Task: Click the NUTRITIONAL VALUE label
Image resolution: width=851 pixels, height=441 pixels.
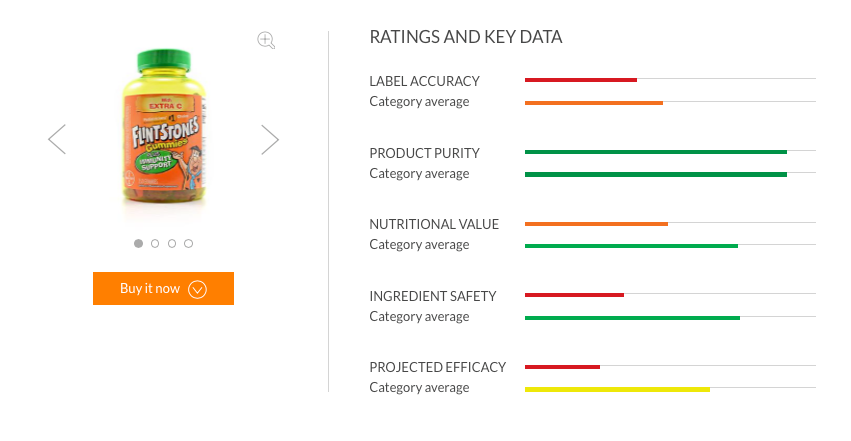Action: 434,224
